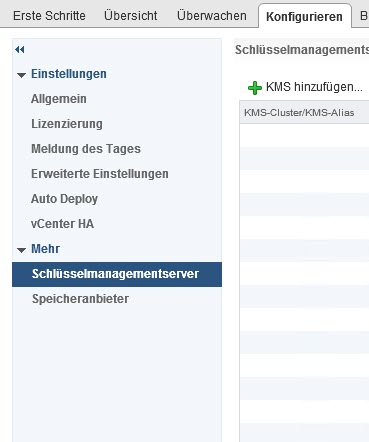Viewport: 369px width, 442px height.
Task: Collapse the navigation pane with double-arrow icon
Action: (x=20, y=50)
